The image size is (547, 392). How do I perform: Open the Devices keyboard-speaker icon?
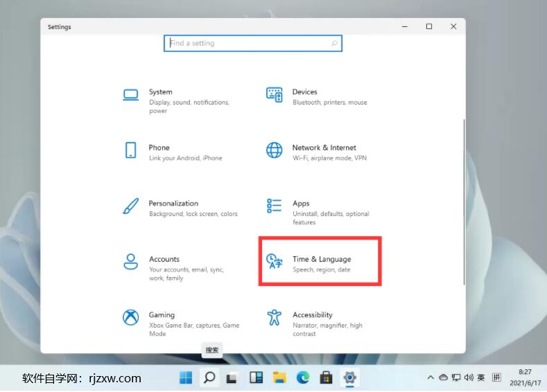point(275,95)
